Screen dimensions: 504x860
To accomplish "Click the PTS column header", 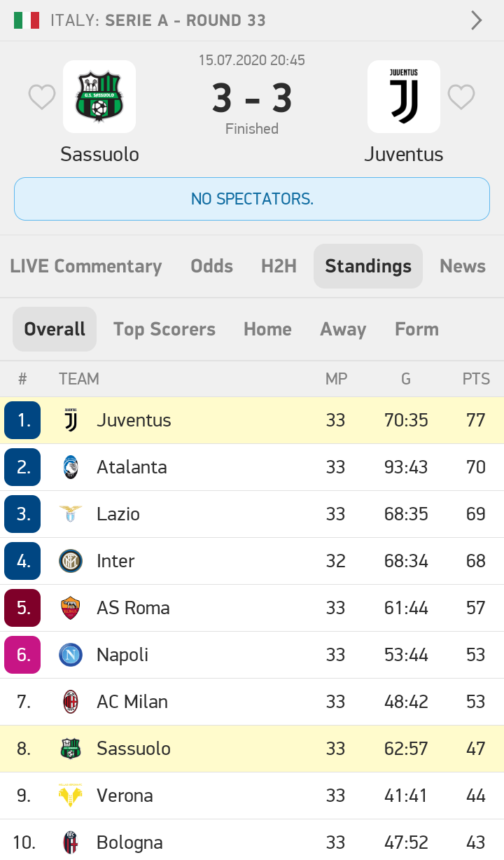I will 476,379.
